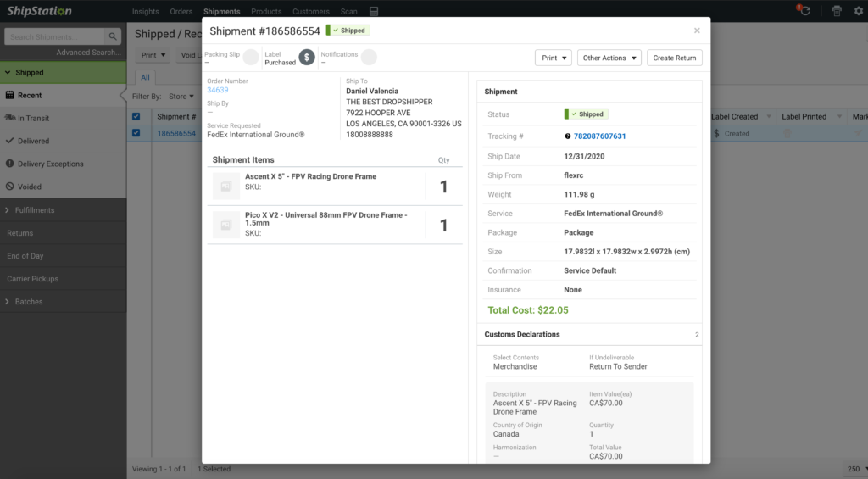Open order number 34639 link

(218, 90)
